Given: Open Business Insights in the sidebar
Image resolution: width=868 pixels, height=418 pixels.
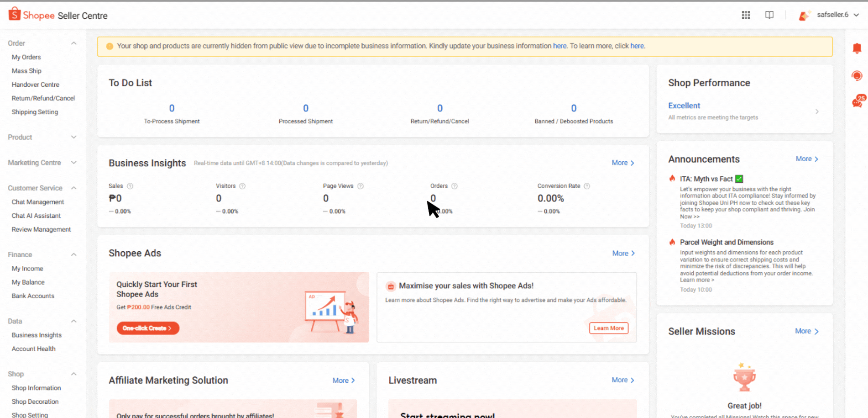Looking at the screenshot, I should pos(37,335).
